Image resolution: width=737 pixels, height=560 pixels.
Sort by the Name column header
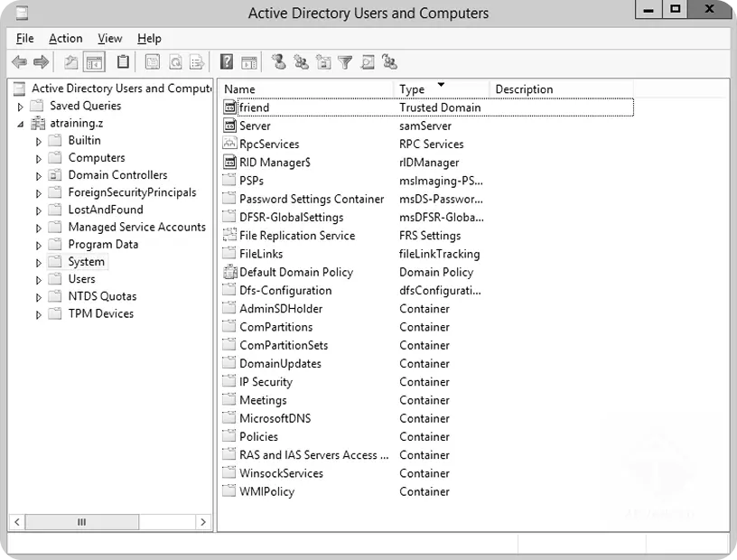(x=307, y=89)
